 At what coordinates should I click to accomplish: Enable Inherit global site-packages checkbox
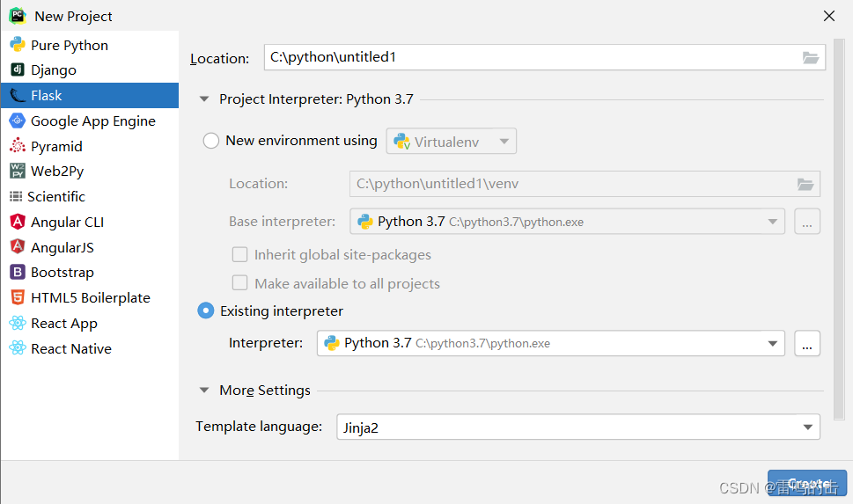tap(239, 255)
